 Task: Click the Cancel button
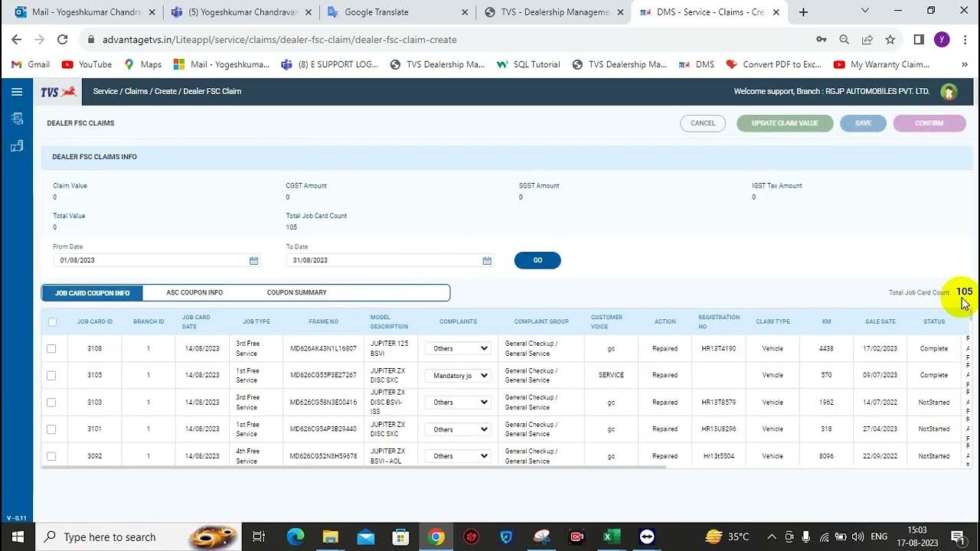click(x=703, y=123)
